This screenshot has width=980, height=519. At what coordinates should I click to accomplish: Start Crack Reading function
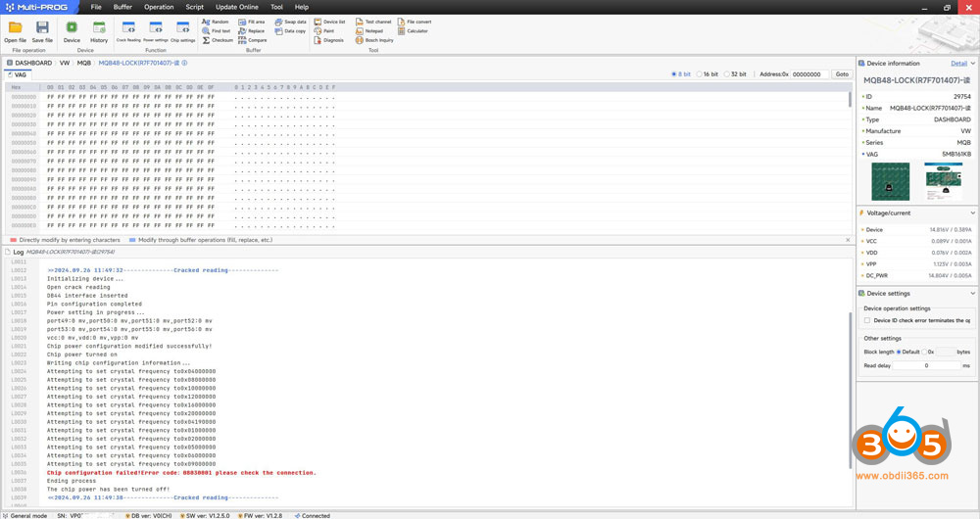pyautogui.click(x=128, y=31)
